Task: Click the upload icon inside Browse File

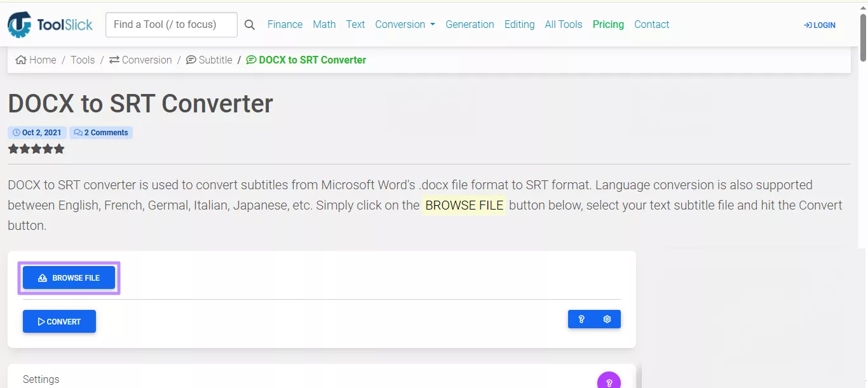Action: click(42, 278)
